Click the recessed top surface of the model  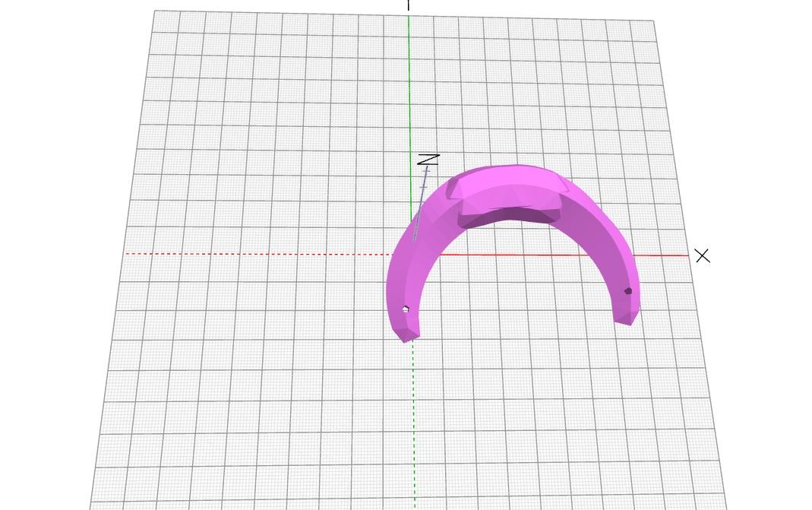(510, 184)
